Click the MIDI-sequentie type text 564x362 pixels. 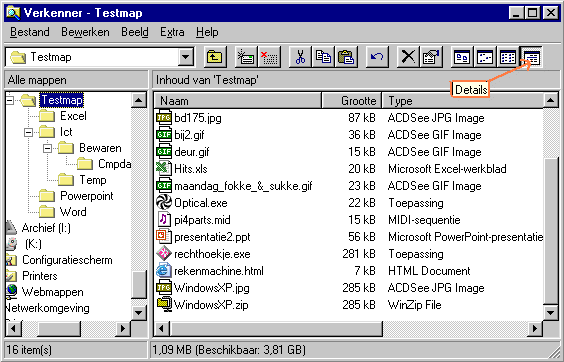click(x=424, y=220)
